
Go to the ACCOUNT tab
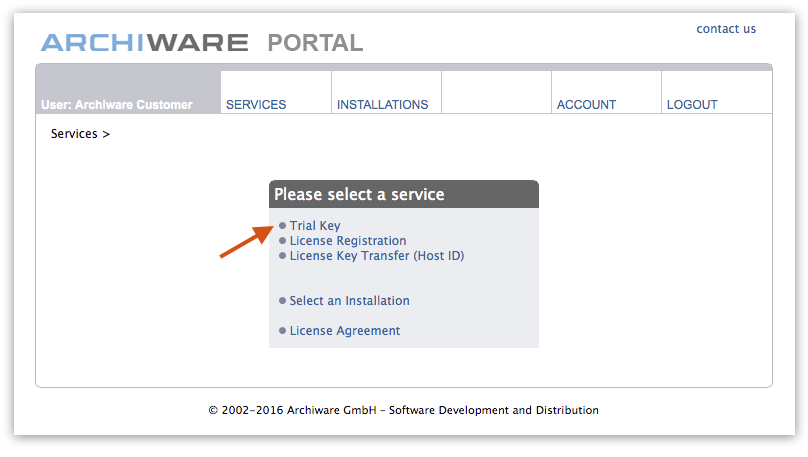tap(586, 104)
